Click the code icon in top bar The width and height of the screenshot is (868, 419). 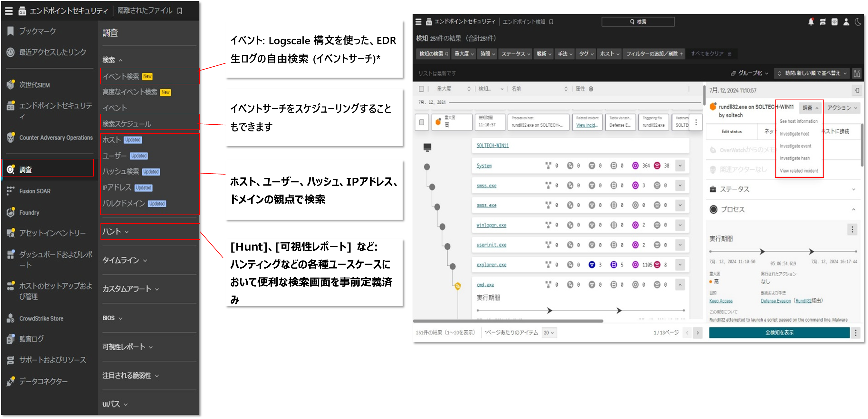pos(834,22)
